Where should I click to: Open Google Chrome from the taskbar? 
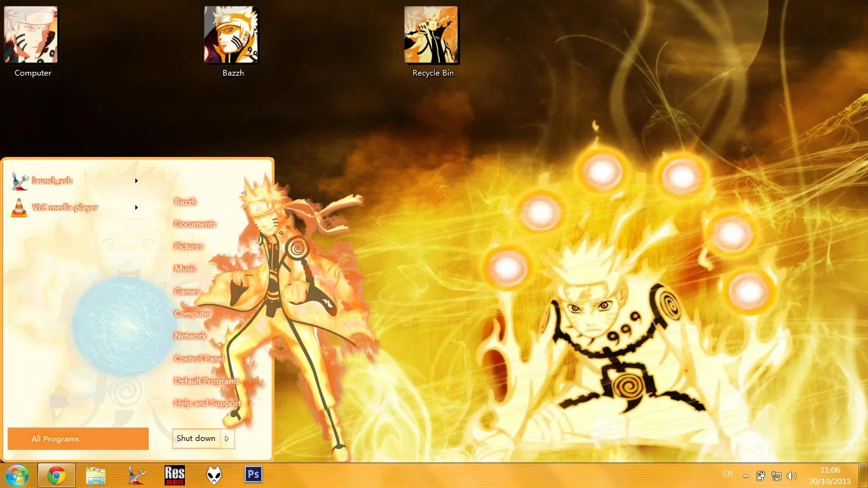(x=57, y=475)
